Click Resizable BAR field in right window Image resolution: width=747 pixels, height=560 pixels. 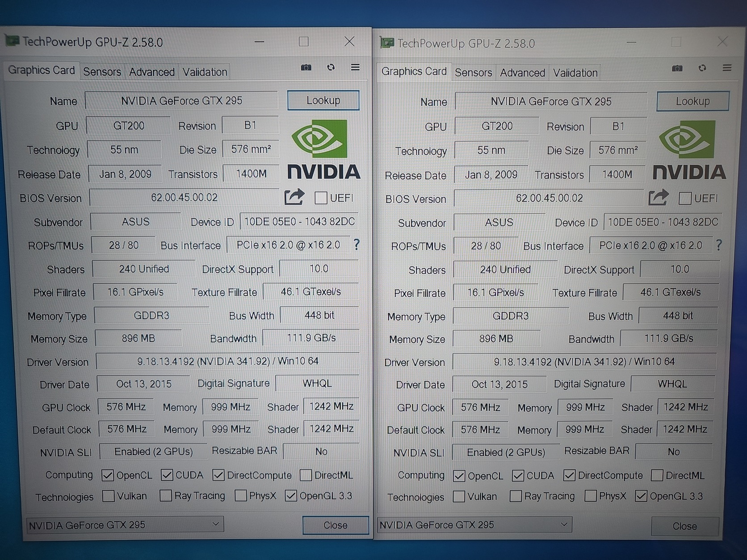tap(674, 452)
